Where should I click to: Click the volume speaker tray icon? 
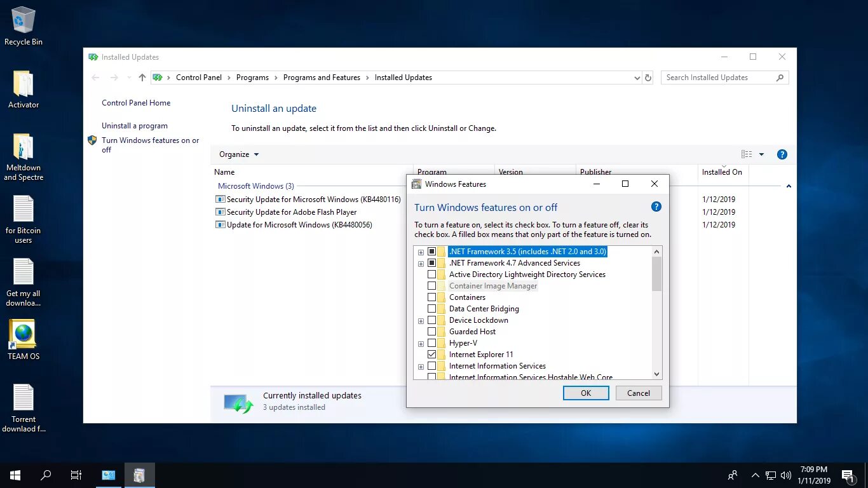[x=785, y=475]
